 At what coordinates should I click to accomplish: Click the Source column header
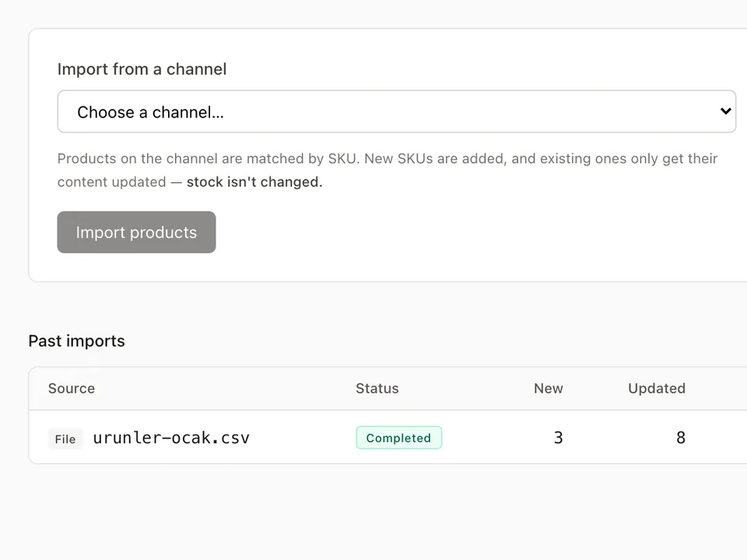point(72,389)
